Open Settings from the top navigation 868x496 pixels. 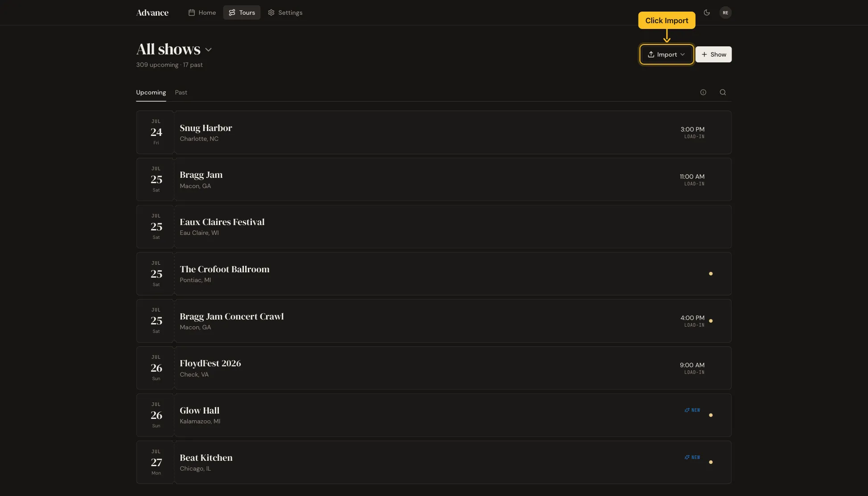(285, 12)
